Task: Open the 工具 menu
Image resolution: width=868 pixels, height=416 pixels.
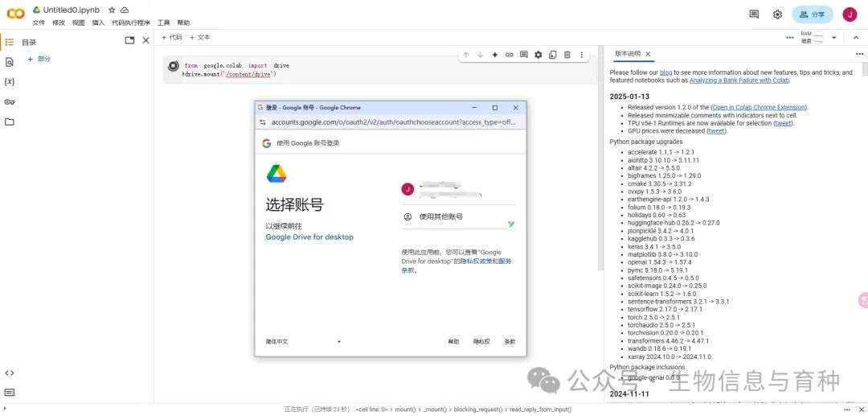Action: (x=164, y=23)
